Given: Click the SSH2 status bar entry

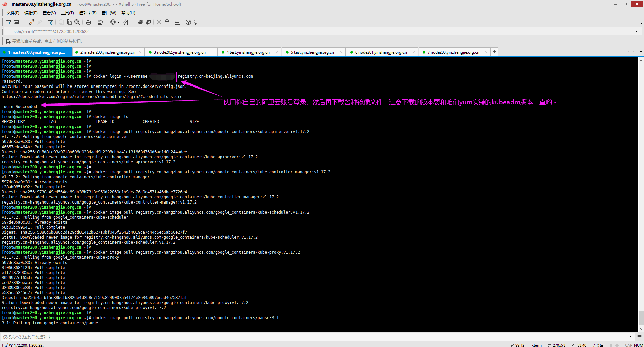Looking at the screenshot, I should [x=518, y=345].
